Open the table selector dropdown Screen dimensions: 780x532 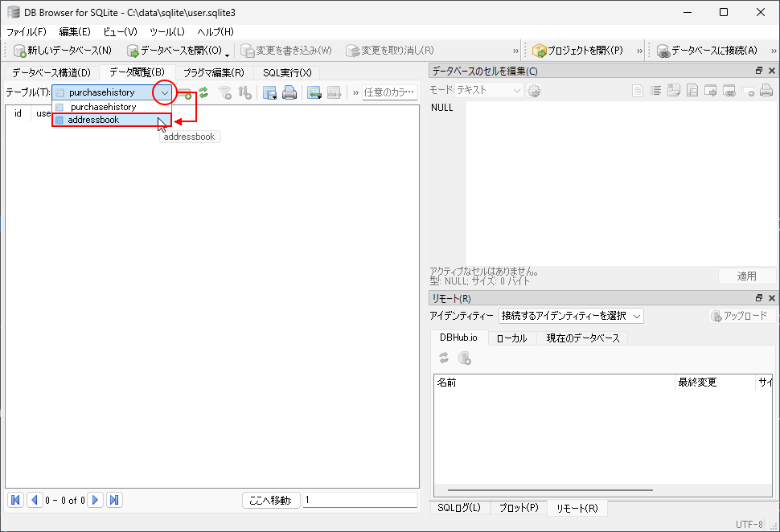pyautogui.click(x=164, y=92)
